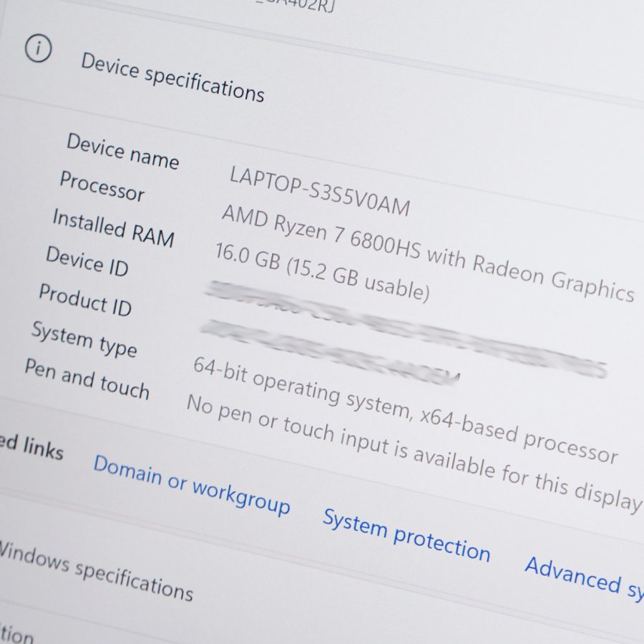Select the device name LAPTOP-S3S5V0AM value

tap(320, 191)
